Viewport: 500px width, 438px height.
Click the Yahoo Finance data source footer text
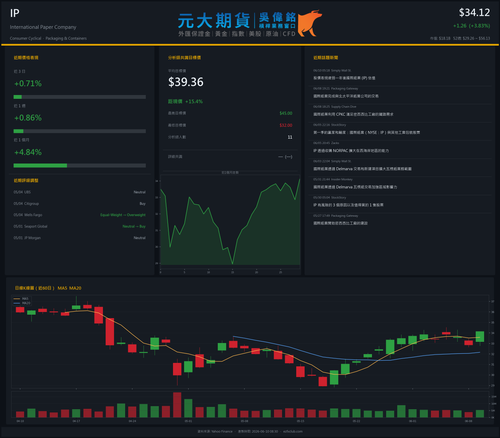(215, 431)
